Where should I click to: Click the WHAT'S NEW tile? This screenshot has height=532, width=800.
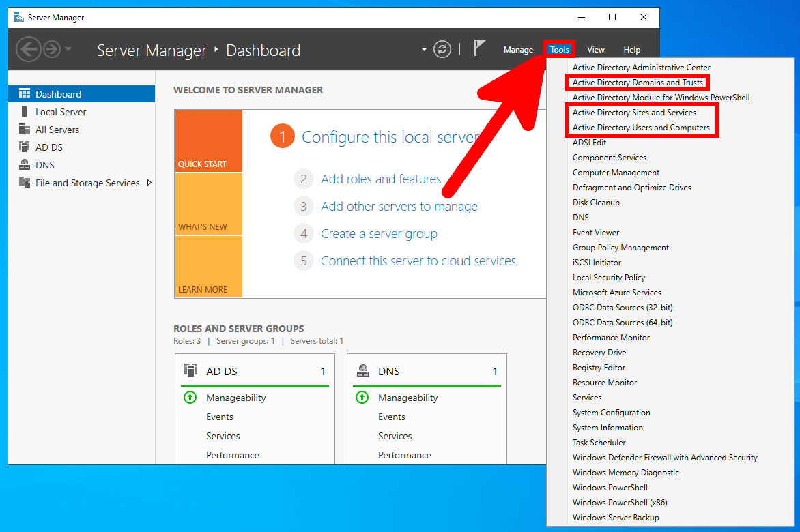pyautogui.click(x=208, y=203)
